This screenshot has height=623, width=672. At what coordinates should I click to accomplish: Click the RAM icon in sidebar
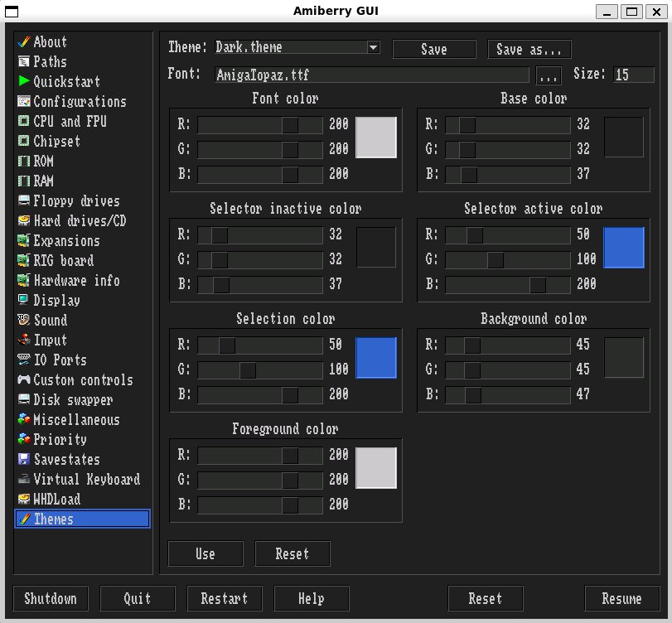(x=24, y=181)
